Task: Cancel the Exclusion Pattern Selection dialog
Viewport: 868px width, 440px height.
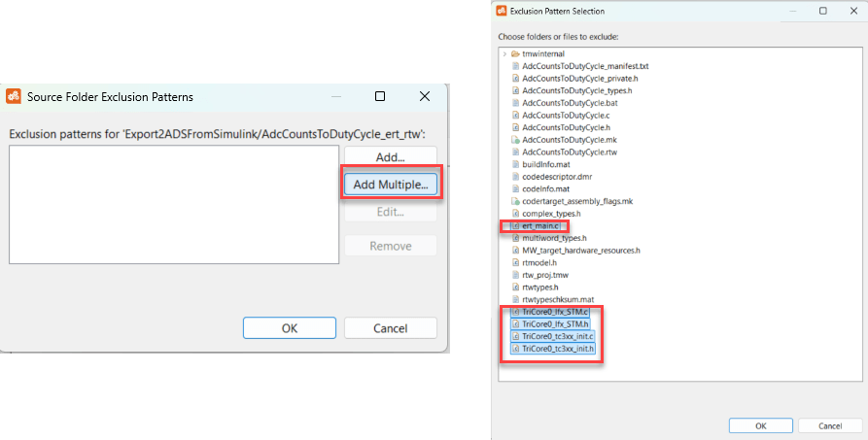Action: tap(828, 425)
